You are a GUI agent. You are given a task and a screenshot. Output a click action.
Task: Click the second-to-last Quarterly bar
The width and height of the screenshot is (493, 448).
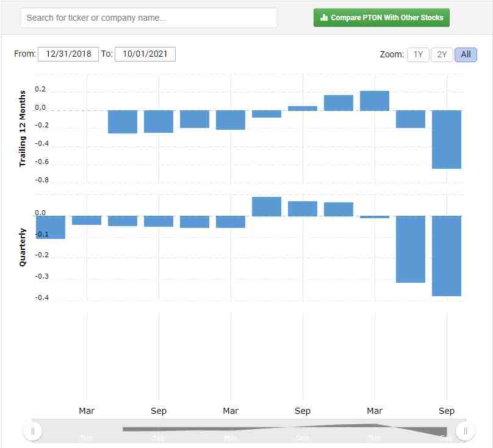411,249
